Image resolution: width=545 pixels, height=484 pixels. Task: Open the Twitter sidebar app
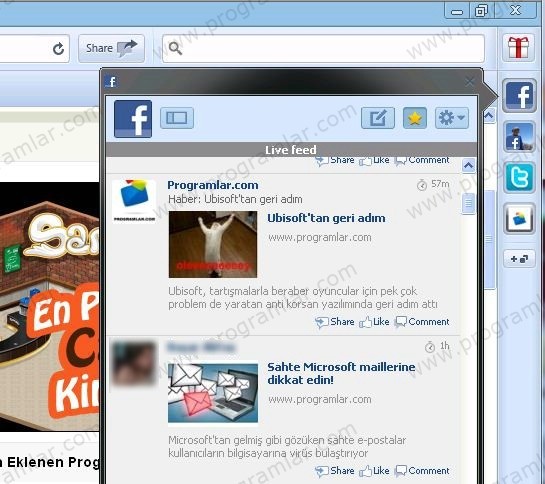tap(519, 178)
